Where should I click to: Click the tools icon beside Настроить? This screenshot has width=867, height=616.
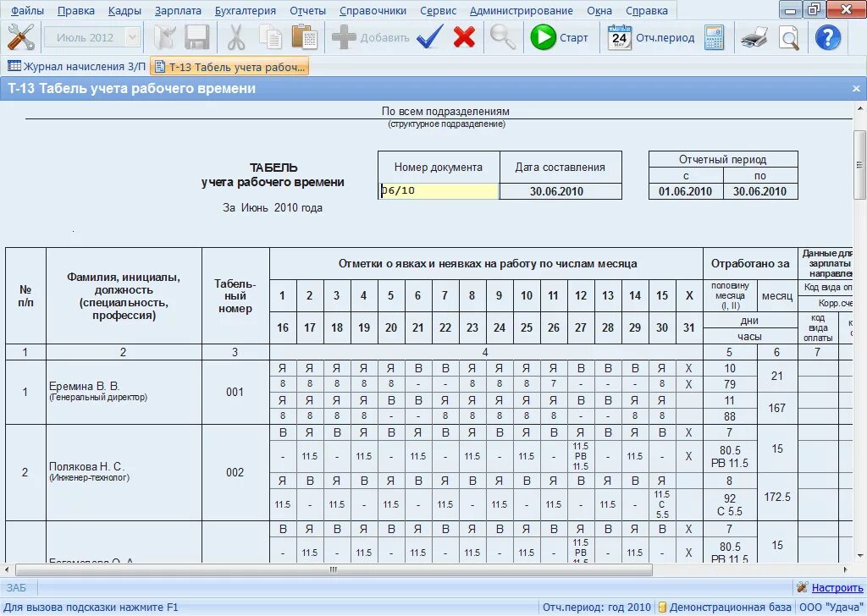click(803, 586)
